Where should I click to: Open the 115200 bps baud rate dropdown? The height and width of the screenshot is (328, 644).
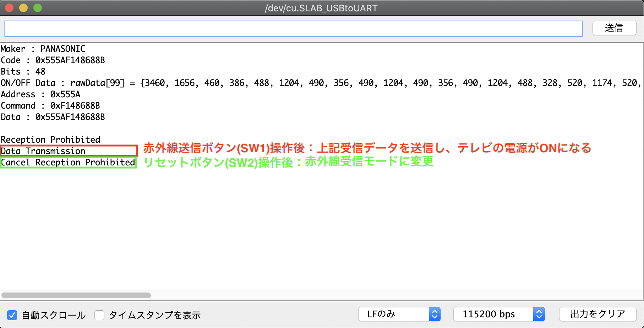[x=499, y=314]
